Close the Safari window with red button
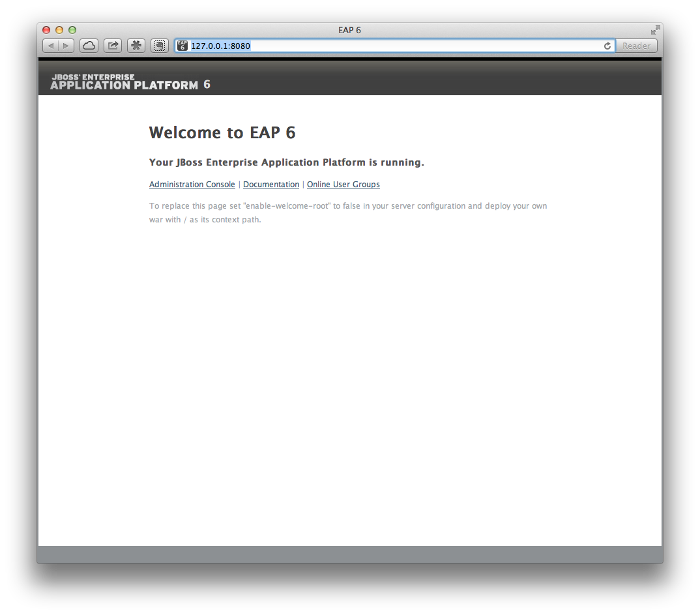This screenshot has height=615, width=700. click(46, 30)
